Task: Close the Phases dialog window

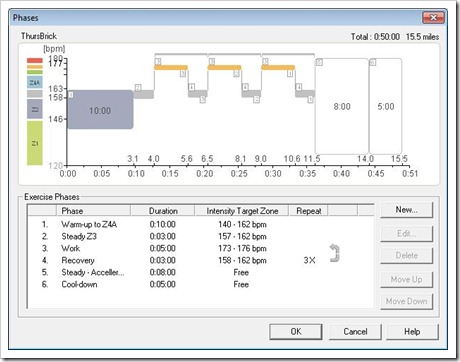Action: 433,17
